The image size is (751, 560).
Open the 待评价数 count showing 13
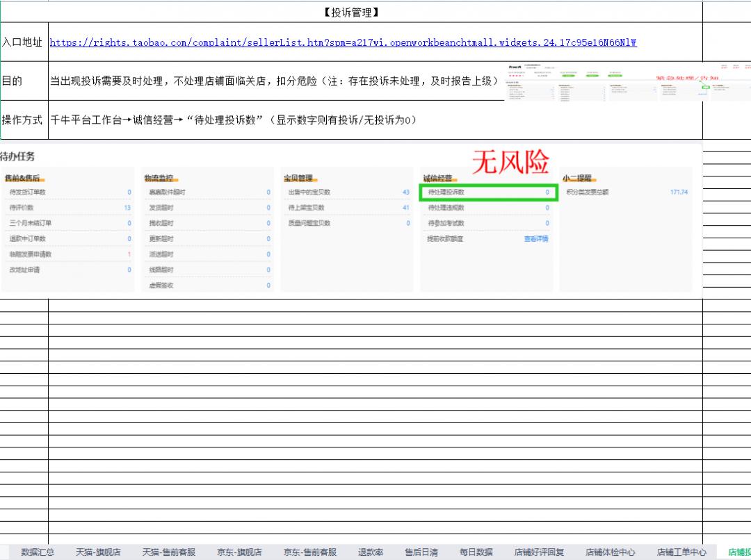tap(127, 208)
